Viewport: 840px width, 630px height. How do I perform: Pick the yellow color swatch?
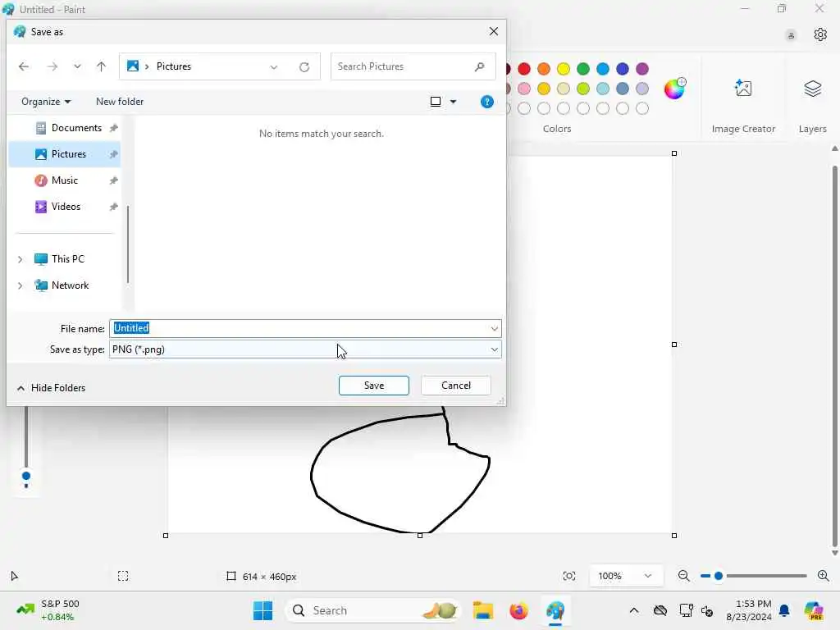[x=564, y=69]
